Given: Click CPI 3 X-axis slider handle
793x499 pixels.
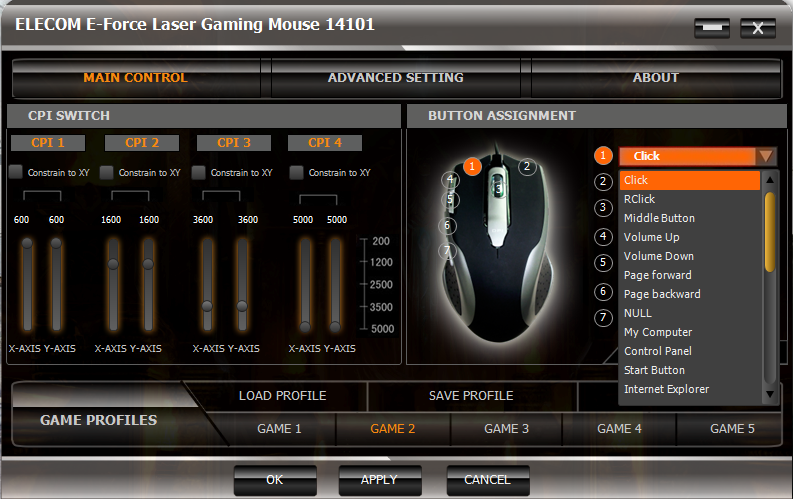Looking at the screenshot, I should [207, 306].
